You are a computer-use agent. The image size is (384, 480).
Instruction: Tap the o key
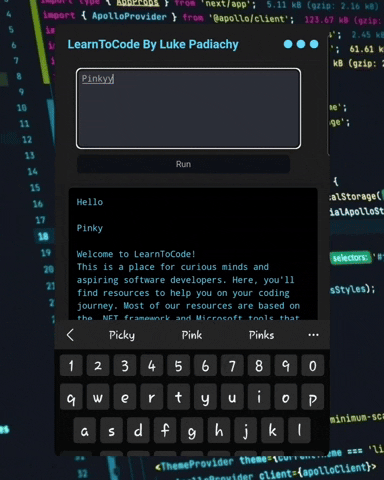[x=286, y=397]
